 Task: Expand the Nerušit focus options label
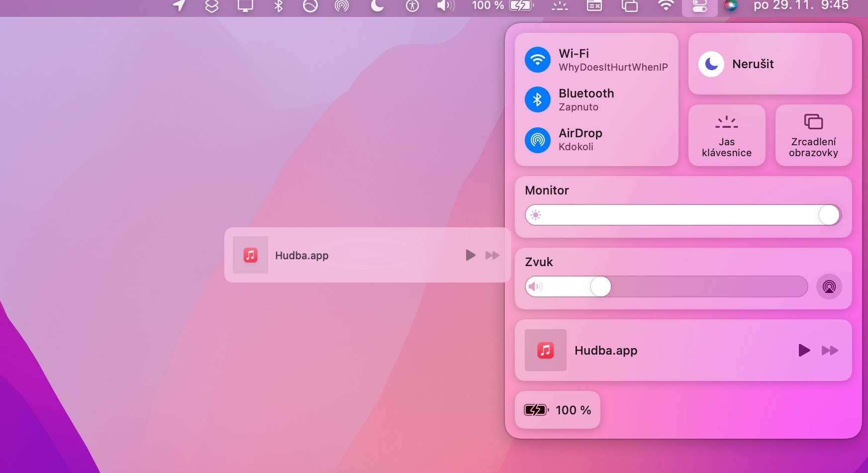click(753, 64)
